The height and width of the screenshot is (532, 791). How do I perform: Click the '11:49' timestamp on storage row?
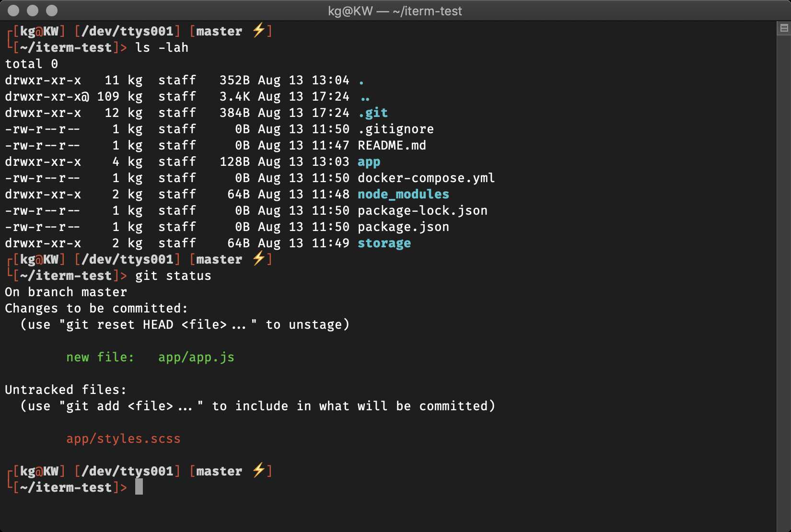[x=331, y=243]
